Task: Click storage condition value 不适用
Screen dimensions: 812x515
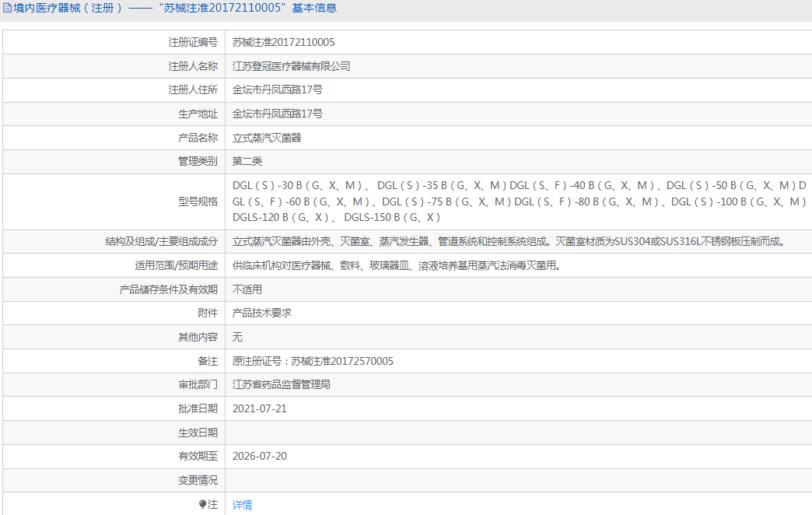Action: [x=247, y=289]
